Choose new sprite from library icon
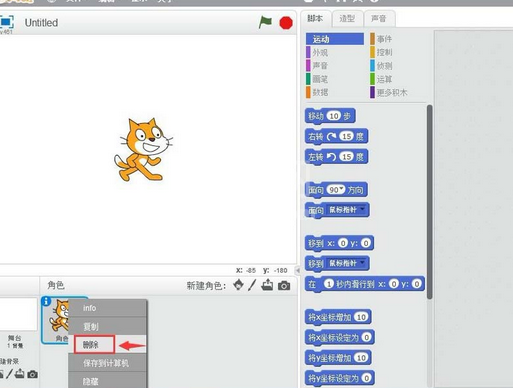513x388 pixels. coord(238,285)
